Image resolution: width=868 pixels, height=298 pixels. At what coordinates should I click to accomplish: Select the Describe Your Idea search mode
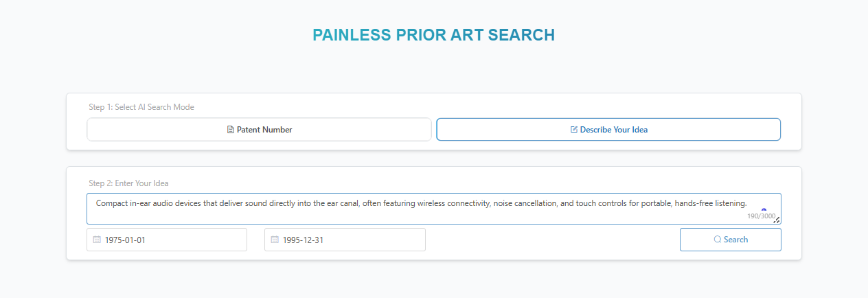click(x=608, y=130)
